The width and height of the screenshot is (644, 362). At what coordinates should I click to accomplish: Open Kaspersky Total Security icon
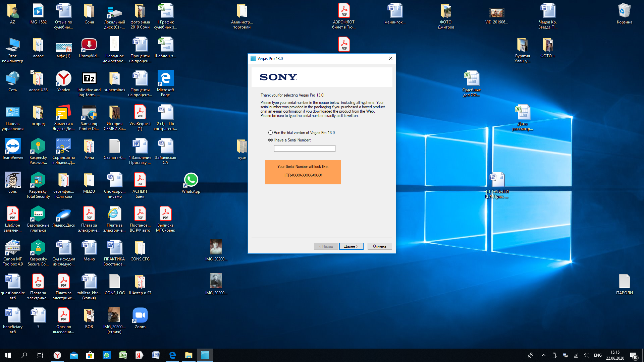[x=38, y=185]
